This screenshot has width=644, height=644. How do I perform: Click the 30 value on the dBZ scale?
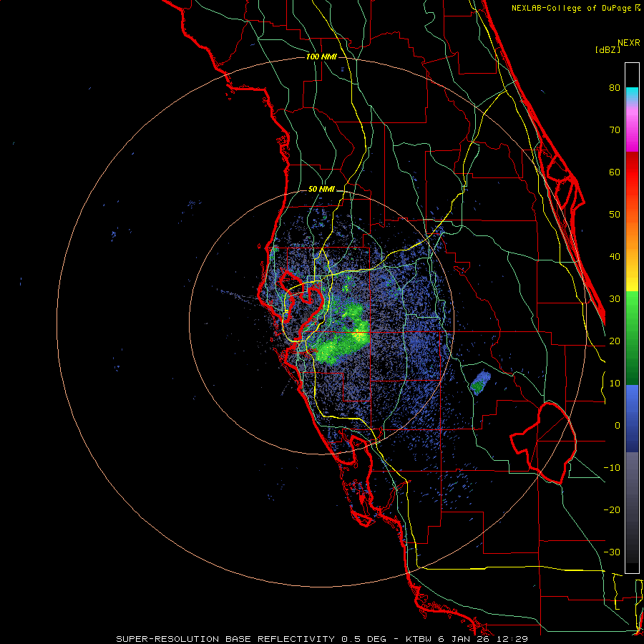pyautogui.click(x=615, y=299)
